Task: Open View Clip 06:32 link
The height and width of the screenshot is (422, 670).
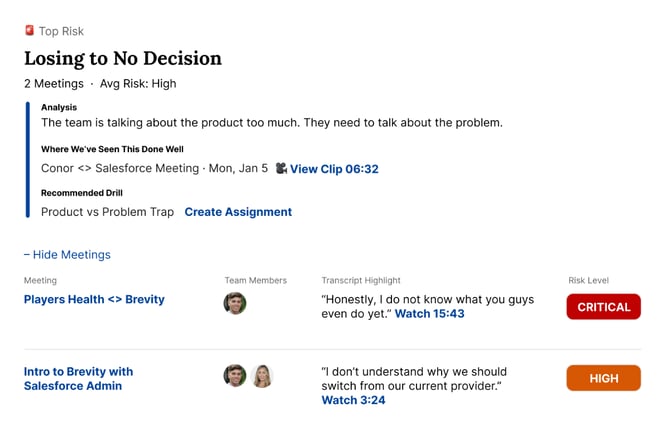Action: pos(334,169)
